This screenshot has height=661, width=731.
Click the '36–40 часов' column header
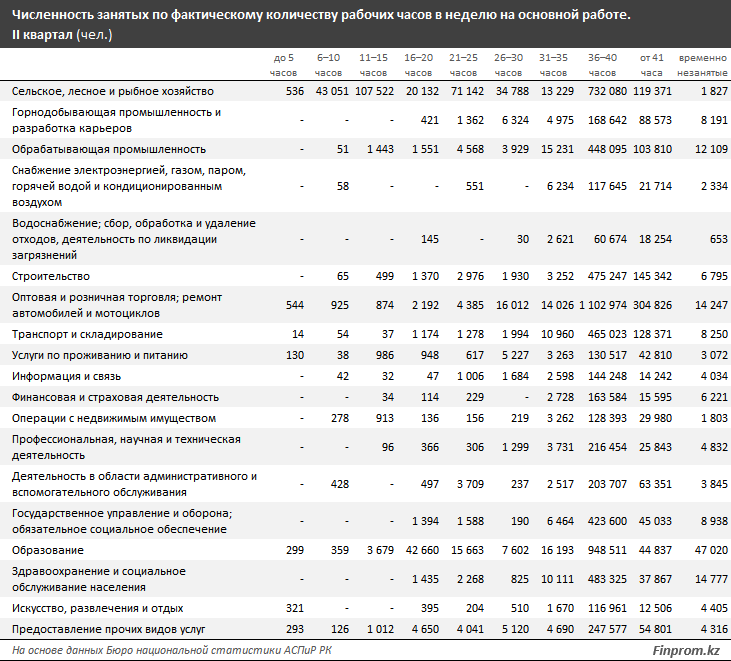tap(602, 65)
